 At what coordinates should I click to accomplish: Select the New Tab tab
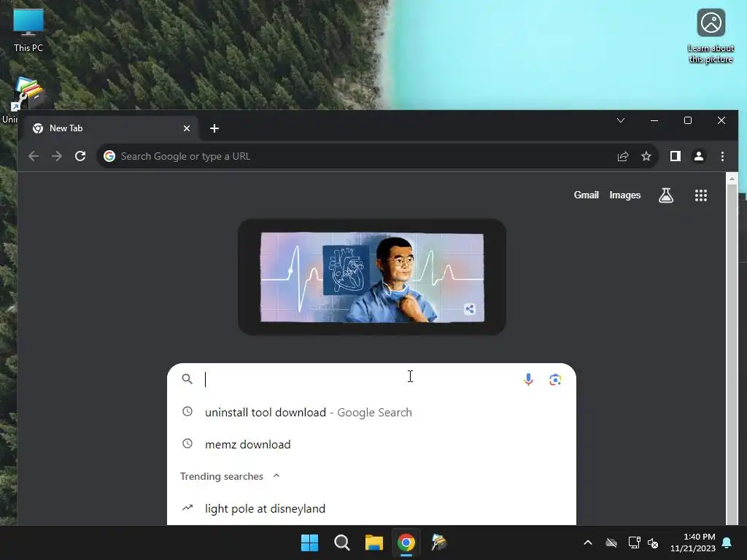111,128
